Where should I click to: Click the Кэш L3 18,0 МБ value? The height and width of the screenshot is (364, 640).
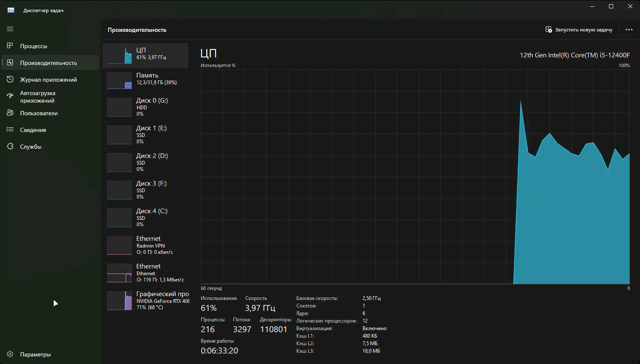pos(371,351)
